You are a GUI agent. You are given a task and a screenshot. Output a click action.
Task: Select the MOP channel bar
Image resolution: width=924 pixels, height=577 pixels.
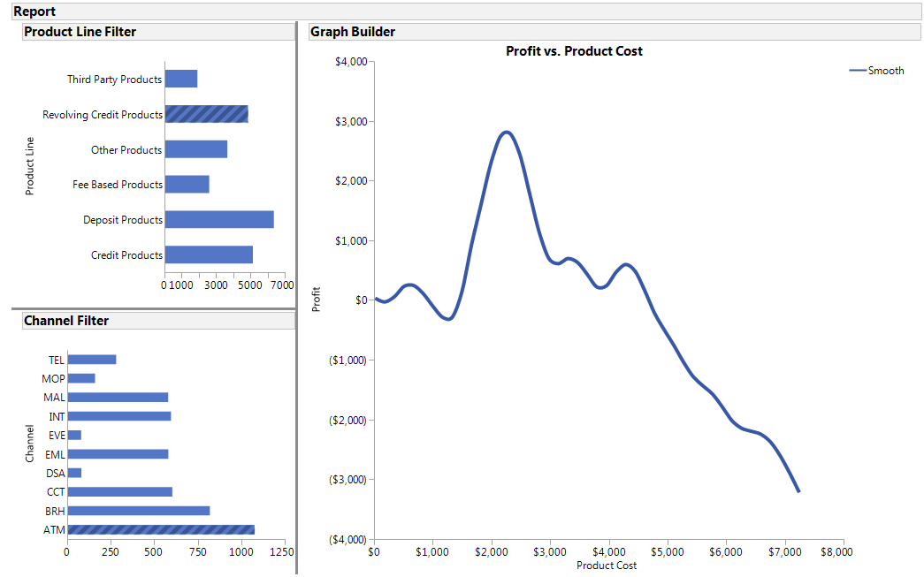(81, 377)
